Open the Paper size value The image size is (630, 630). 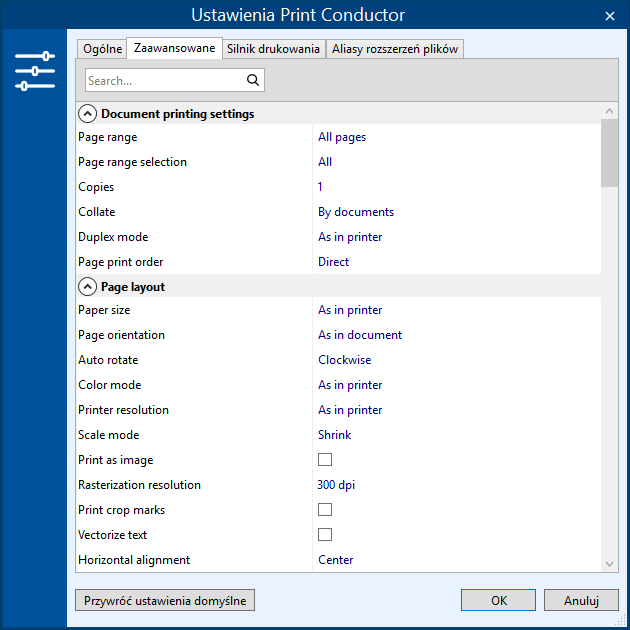click(x=350, y=310)
